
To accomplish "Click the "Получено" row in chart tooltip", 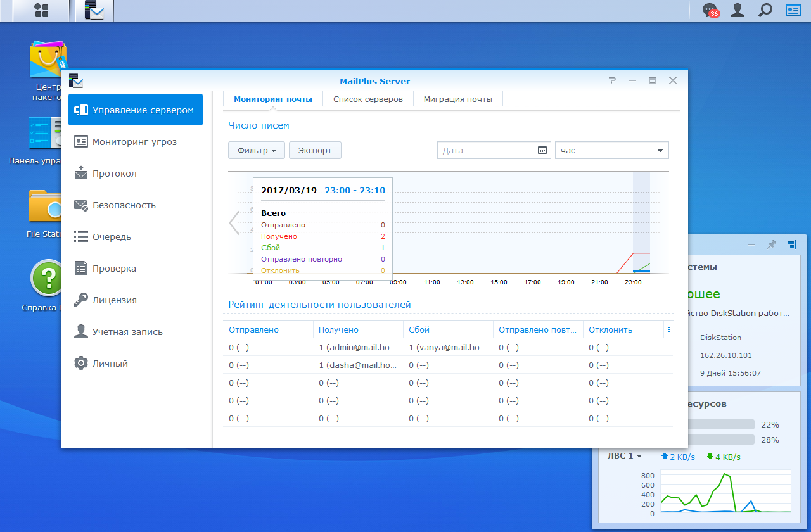I will 323,236.
